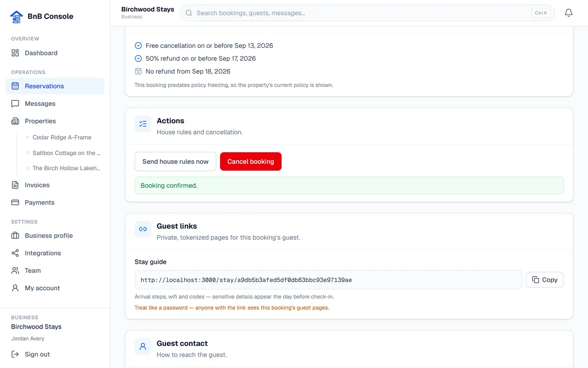588x368 pixels.
Task: Click the check icon beside Free cancellation
Action: (138, 46)
